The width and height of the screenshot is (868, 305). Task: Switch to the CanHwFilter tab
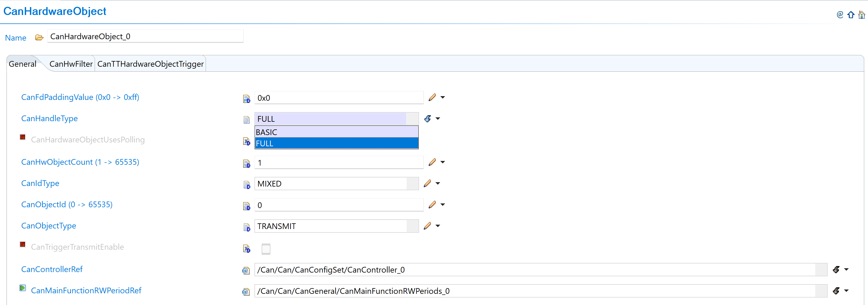tap(71, 64)
